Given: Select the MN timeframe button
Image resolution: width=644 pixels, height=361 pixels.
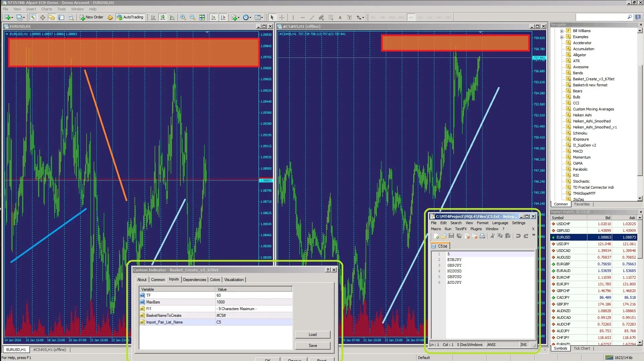Looking at the screenshot, I should pyautogui.click(x=448, y=17).
